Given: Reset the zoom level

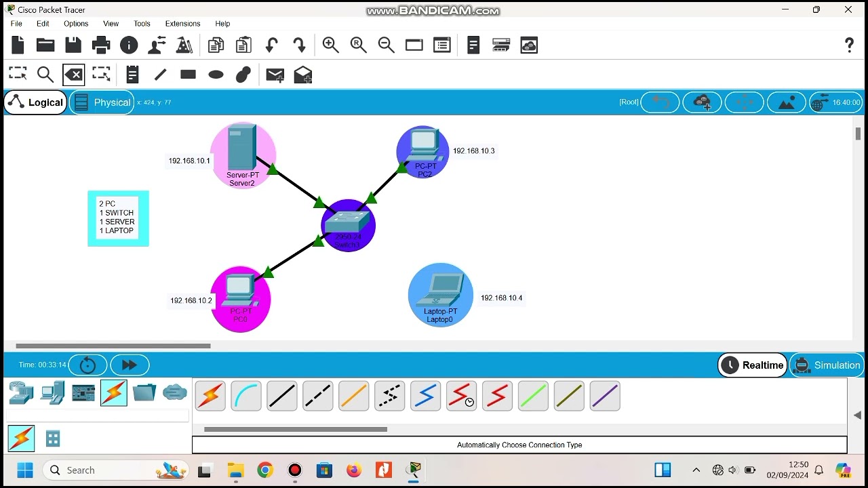Looking at the screenshot, I should [x=359, y=45].
